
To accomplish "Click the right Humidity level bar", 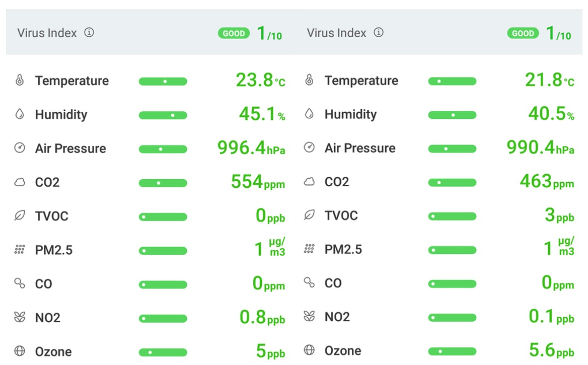I will [452, 115].
